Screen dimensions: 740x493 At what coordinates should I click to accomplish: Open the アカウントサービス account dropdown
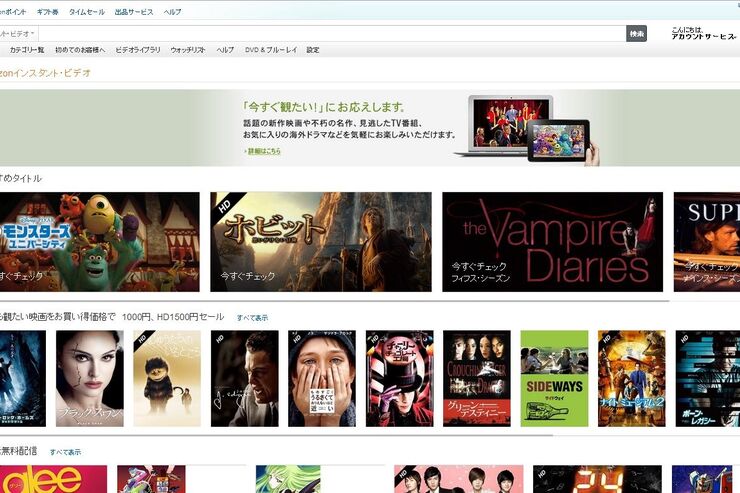pyautogui.click(x=703, y=36)
